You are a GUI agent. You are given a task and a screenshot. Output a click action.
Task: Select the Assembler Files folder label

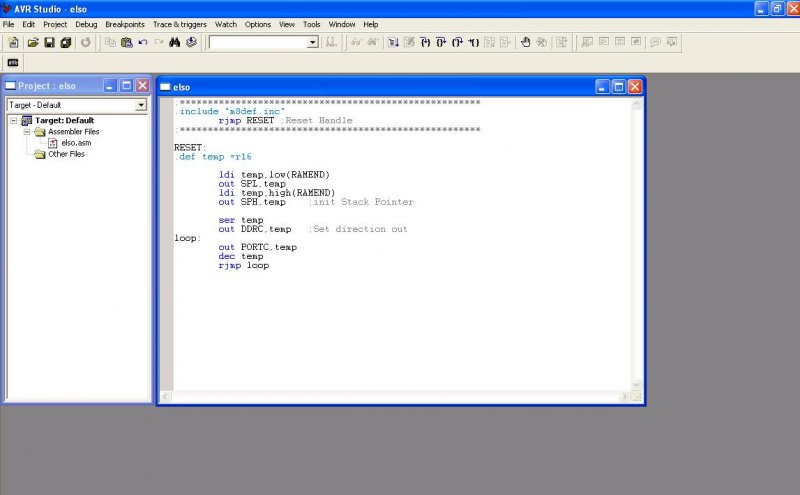pos(73,132)
